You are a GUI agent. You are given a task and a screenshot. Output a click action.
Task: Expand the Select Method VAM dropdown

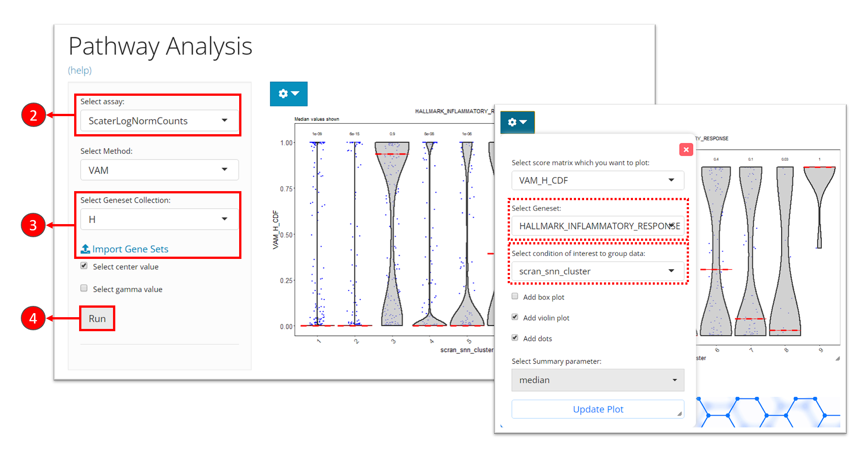(x=159, y=170)
